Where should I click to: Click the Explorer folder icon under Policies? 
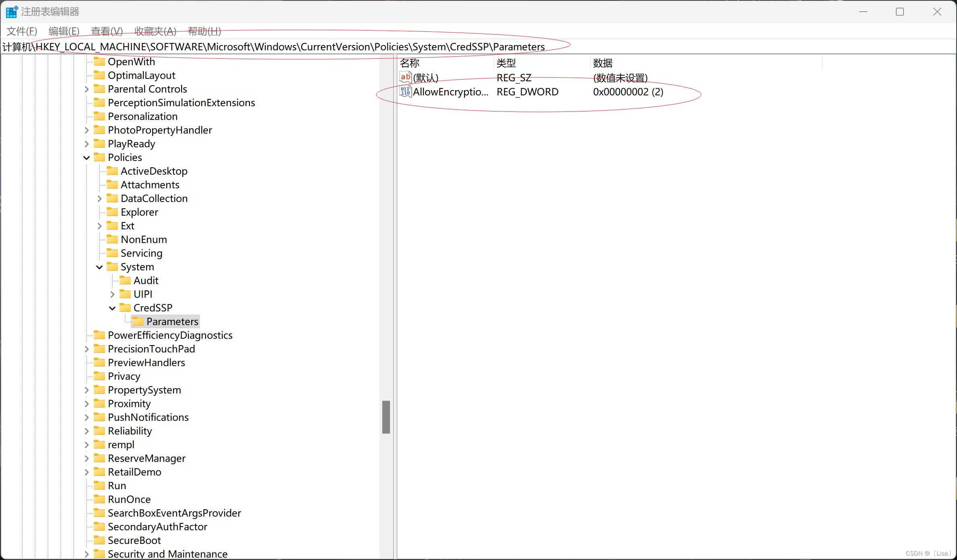112,212
